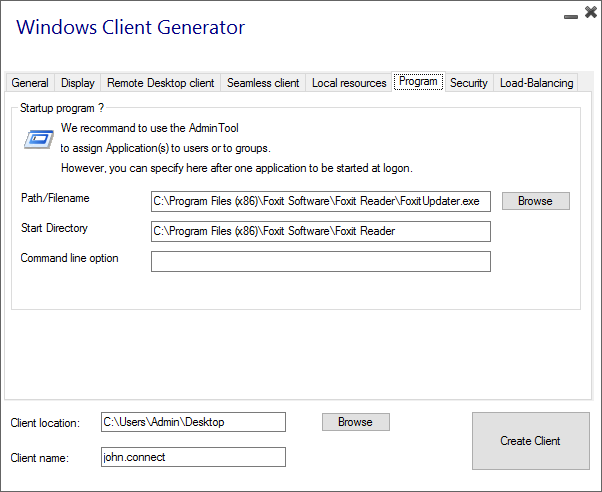Screen dimensions: 602x492
Task: Click the AdminTool monitor icon
Action: pos(39,139)
